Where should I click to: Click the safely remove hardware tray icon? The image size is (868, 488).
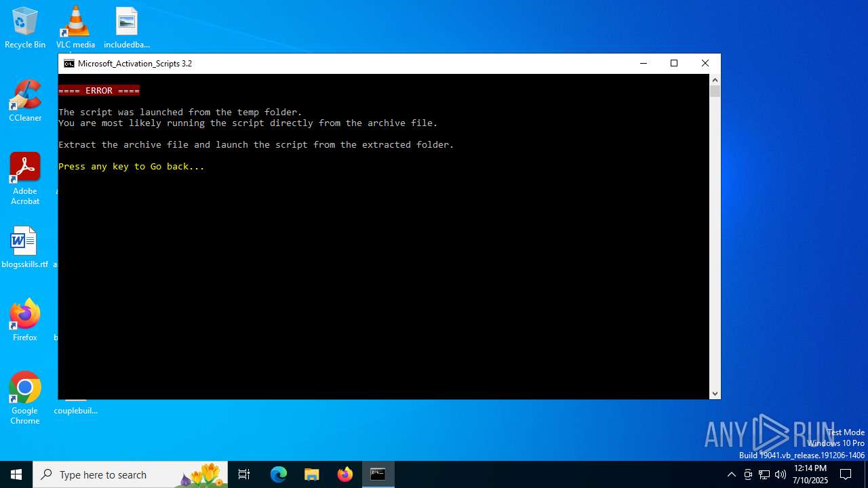tap(748, 474)
